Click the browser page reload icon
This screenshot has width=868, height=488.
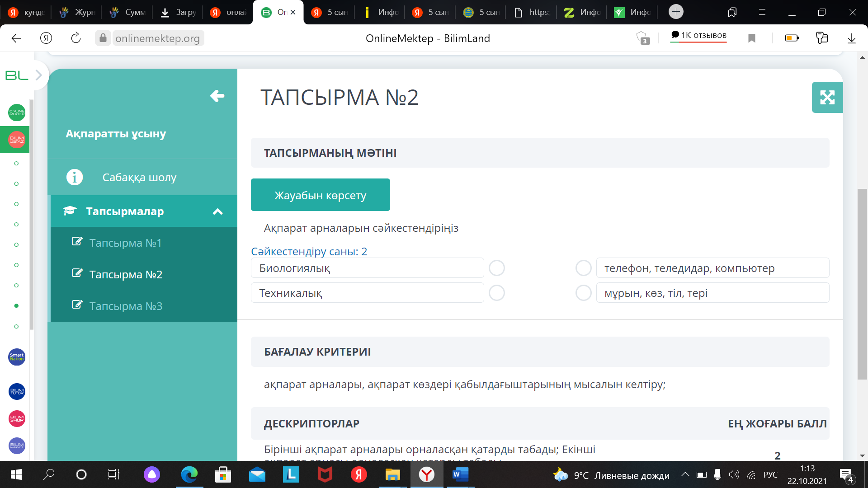76,38
